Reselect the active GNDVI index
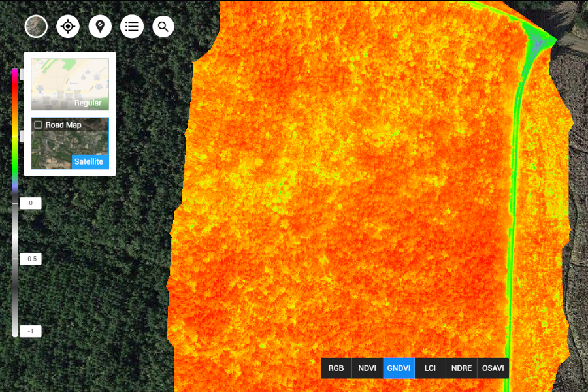The width and height of the screenshot is (588, 392). coord(399,368)
